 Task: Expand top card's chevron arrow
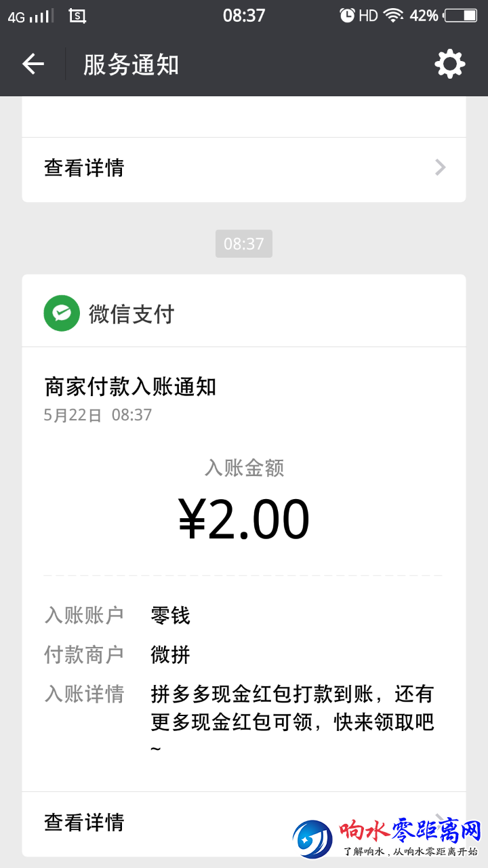tap(441, 167)
